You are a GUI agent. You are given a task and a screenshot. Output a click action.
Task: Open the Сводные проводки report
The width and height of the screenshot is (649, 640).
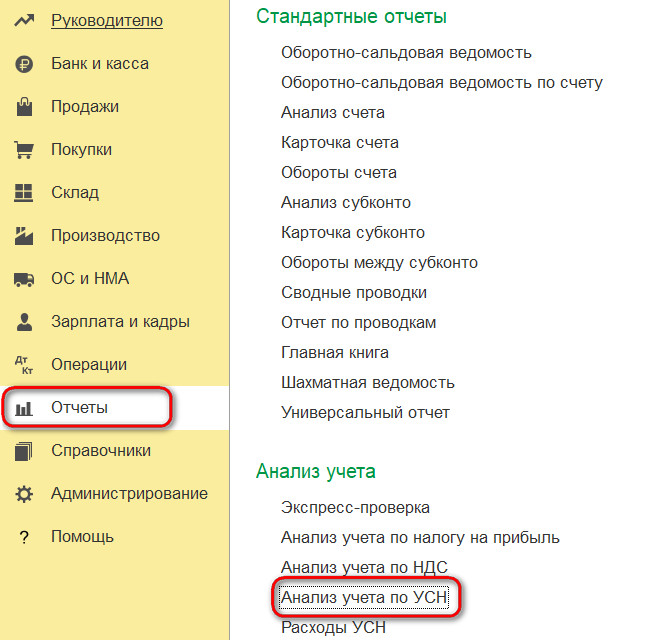(x=354, y=293)
